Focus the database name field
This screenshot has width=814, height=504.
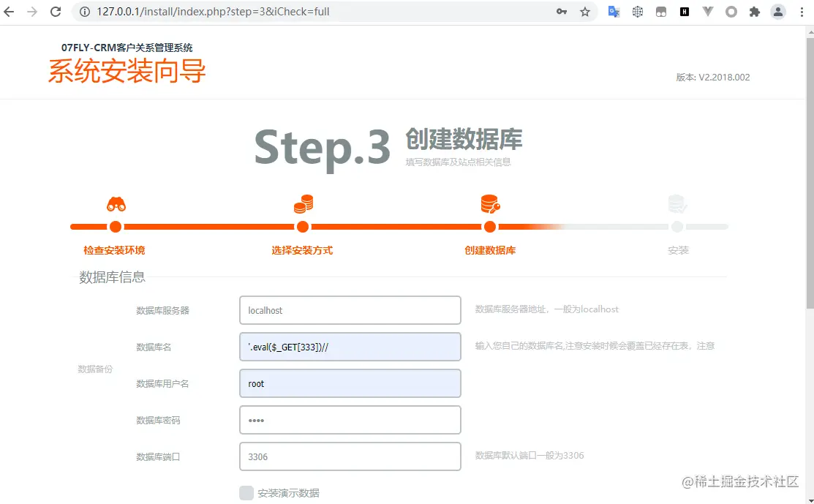350,347
